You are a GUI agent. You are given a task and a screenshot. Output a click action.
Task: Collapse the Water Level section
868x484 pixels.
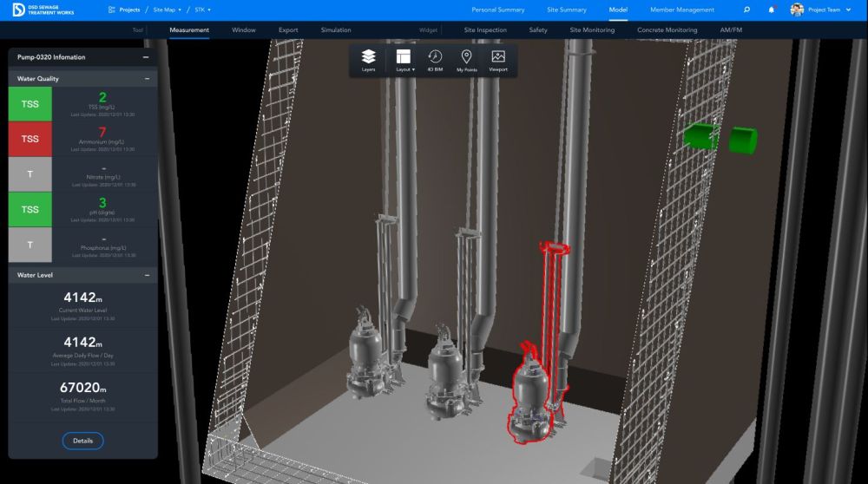tap(146, 275)
